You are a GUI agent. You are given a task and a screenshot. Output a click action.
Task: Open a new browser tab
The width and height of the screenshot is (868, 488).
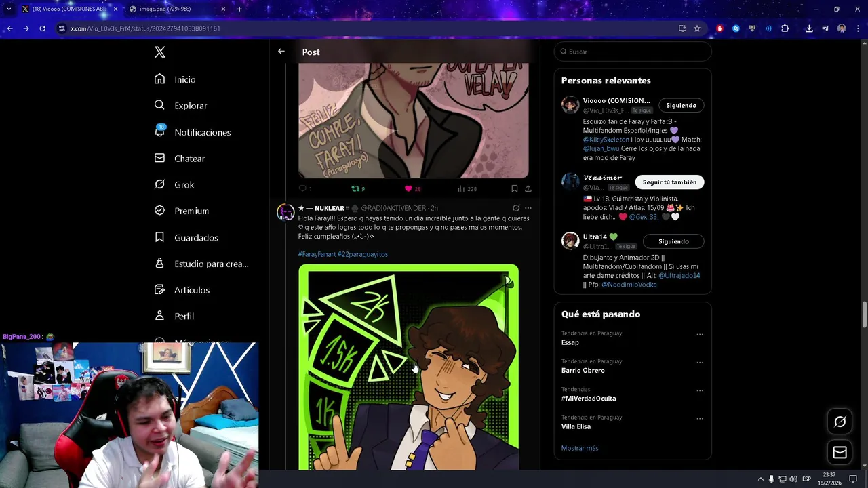pos(239,9)
